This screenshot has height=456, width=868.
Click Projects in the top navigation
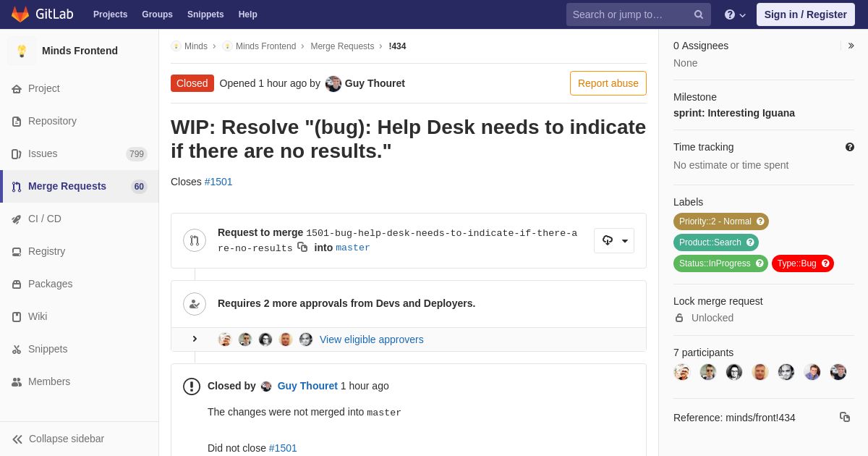(x=110, y=14)
